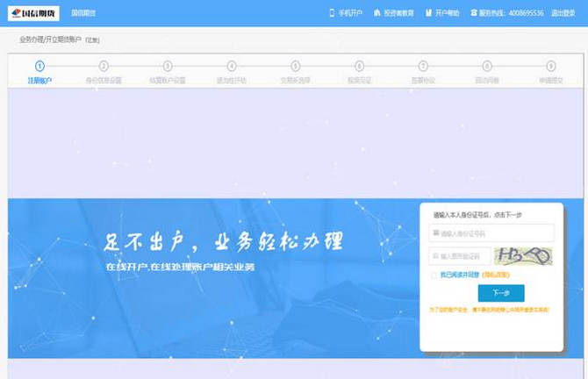Refresh the captcha image

coord(523,256)
